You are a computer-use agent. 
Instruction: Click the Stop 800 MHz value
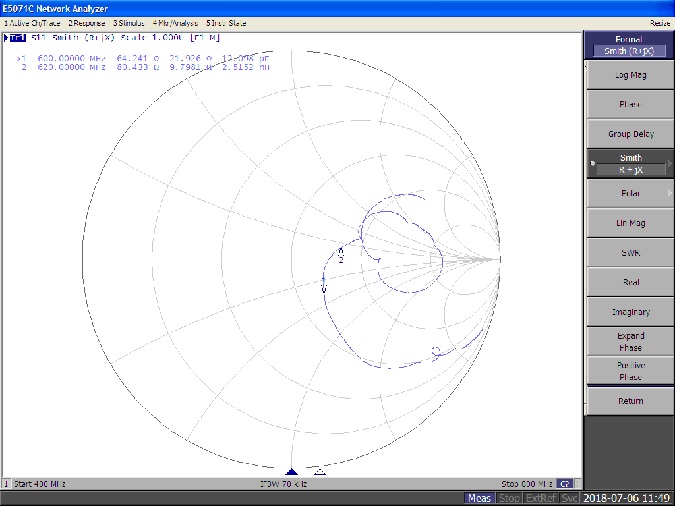click(x=527, y=484)
